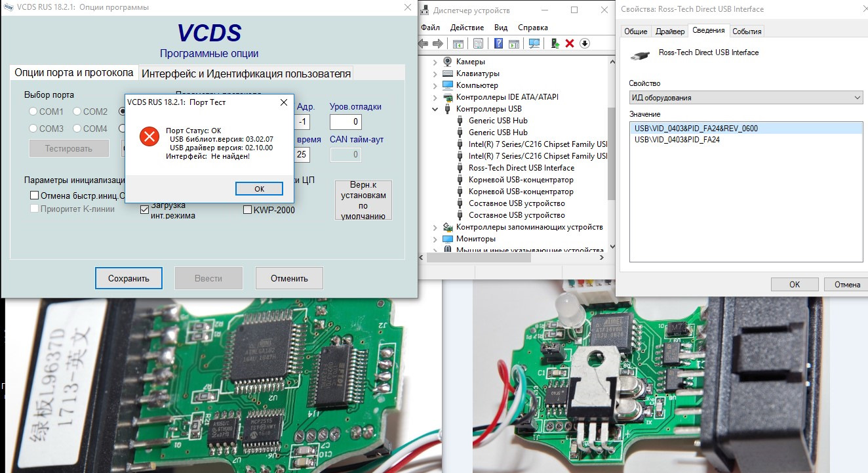Screen dimensions: 868x473
Task: Select the Ross-Tech Direct USB Interface device
Action: pyautogui.click(x=512, y=168)
